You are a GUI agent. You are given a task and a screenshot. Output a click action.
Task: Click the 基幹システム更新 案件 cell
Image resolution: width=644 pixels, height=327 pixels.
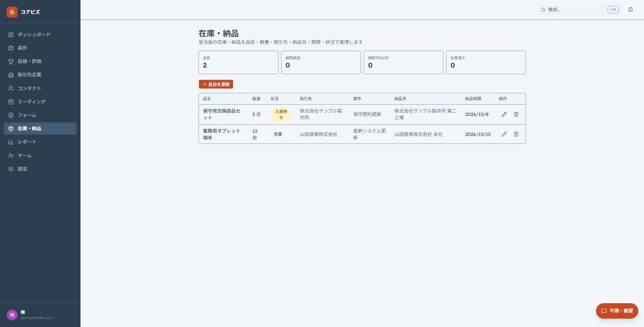coord(370,134)
